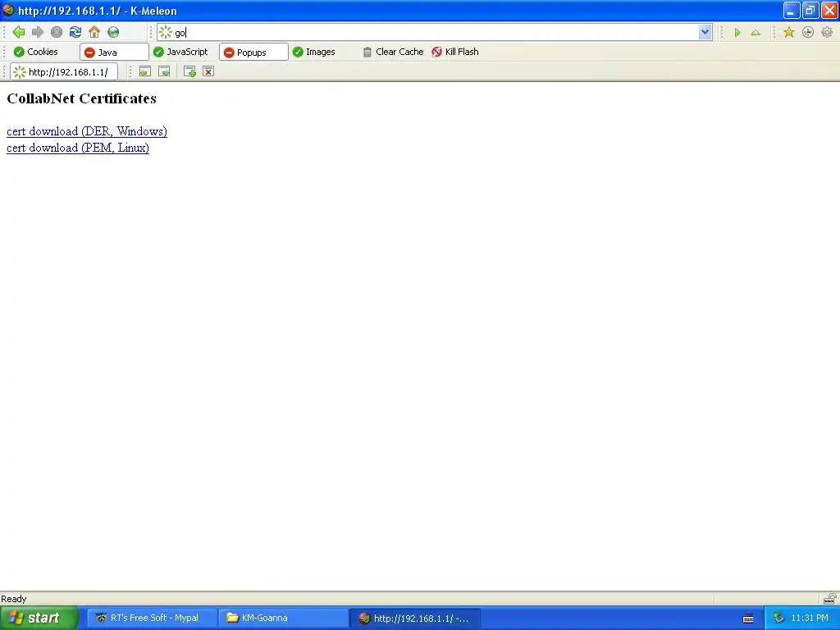Click the Ready status bar text
The height and width of the screenshot is (630, 840).
point(13,599)
